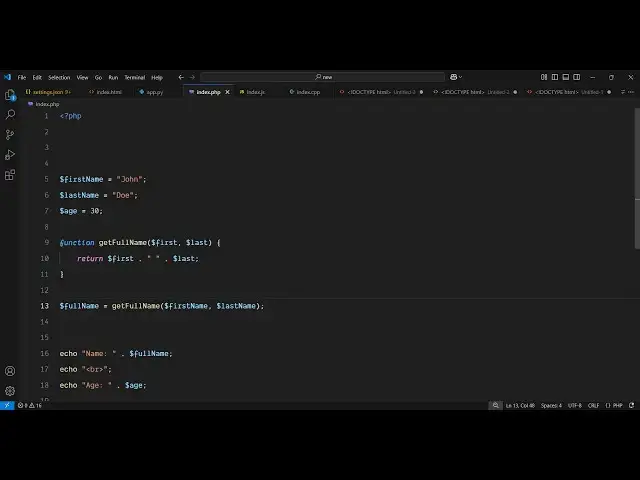Click the "Age: " string on line 18
The image size is (640, 480).
click(x=96, y=385)
